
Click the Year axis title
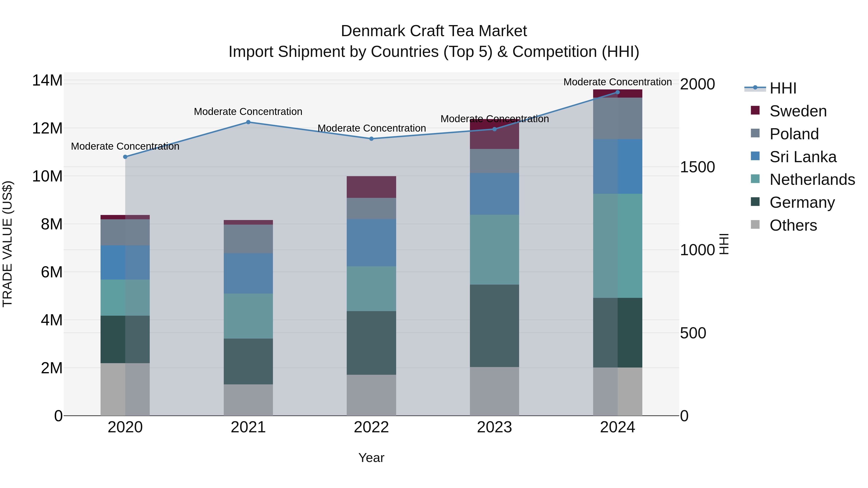pyautogui.click(x=371, y=458)
